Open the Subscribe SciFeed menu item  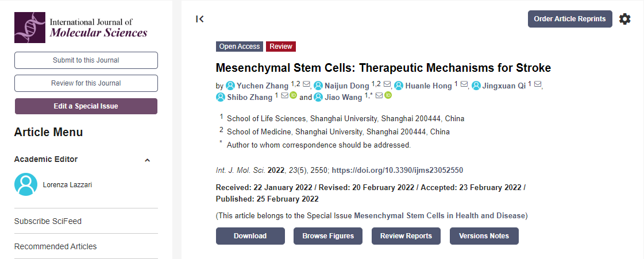tap(48, 221)
